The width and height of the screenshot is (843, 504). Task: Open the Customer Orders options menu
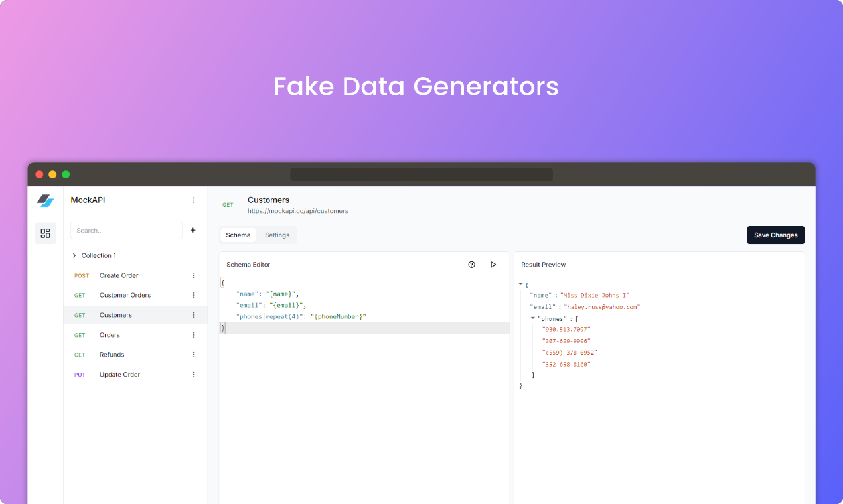[194, 295]
